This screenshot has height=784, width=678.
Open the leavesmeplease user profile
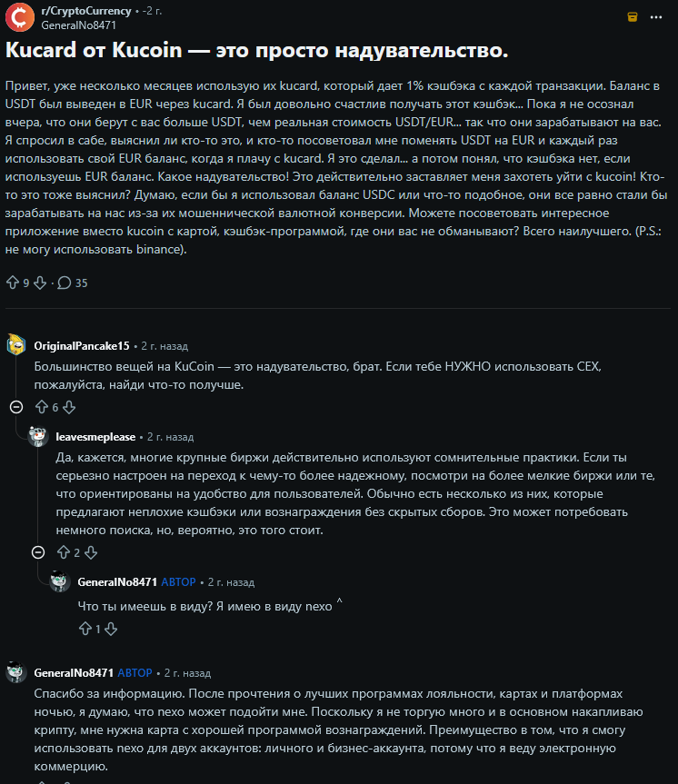[x=97, y=437]
